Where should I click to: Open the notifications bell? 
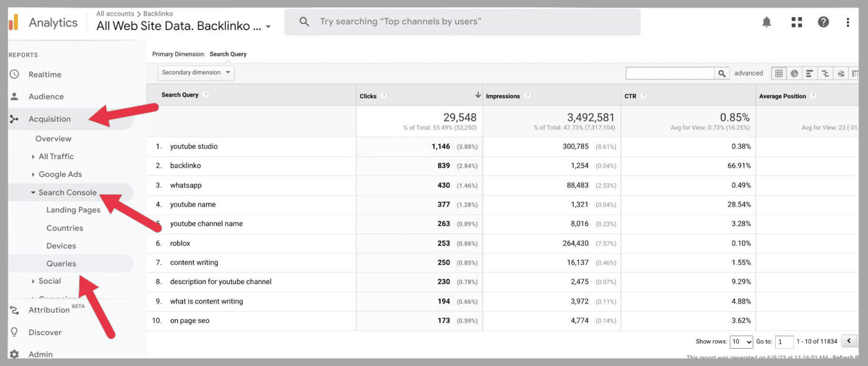click(767, 22)
